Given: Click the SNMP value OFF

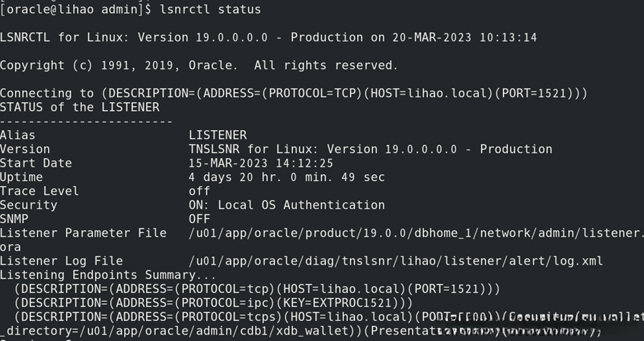Looking at the screenshot, I should (x=199, y=219).
